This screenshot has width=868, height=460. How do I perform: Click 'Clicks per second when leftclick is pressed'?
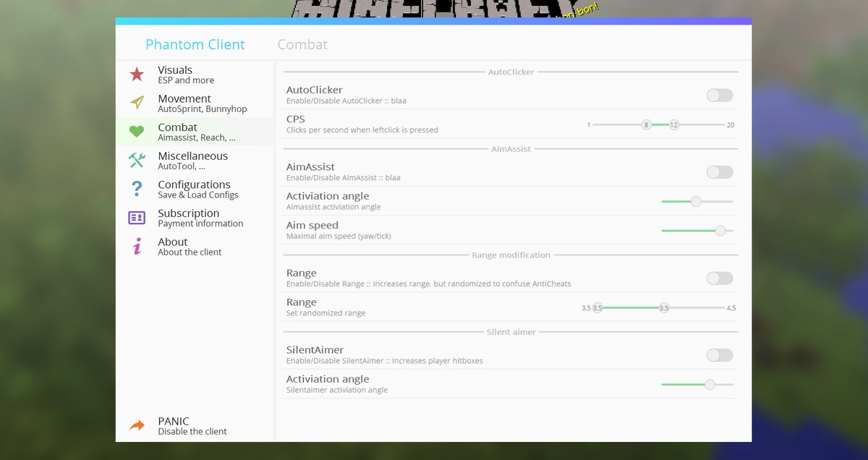[x=362, y=130]
